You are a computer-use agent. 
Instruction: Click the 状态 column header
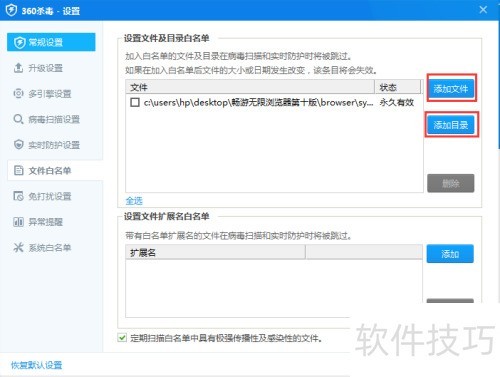coord(398,87)
